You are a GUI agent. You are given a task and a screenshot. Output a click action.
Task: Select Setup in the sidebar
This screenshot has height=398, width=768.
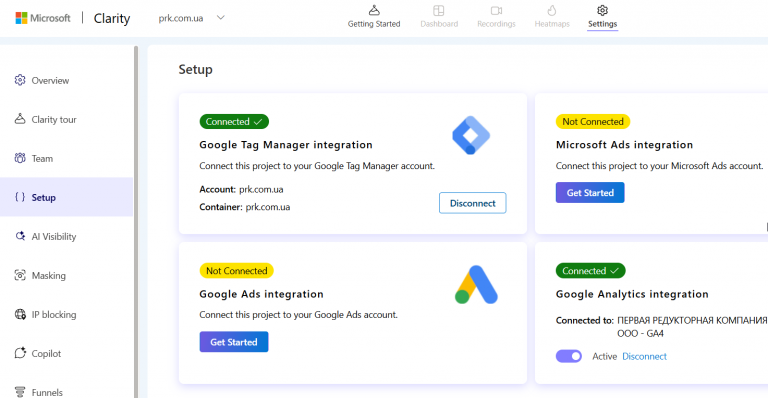(66, 197)
